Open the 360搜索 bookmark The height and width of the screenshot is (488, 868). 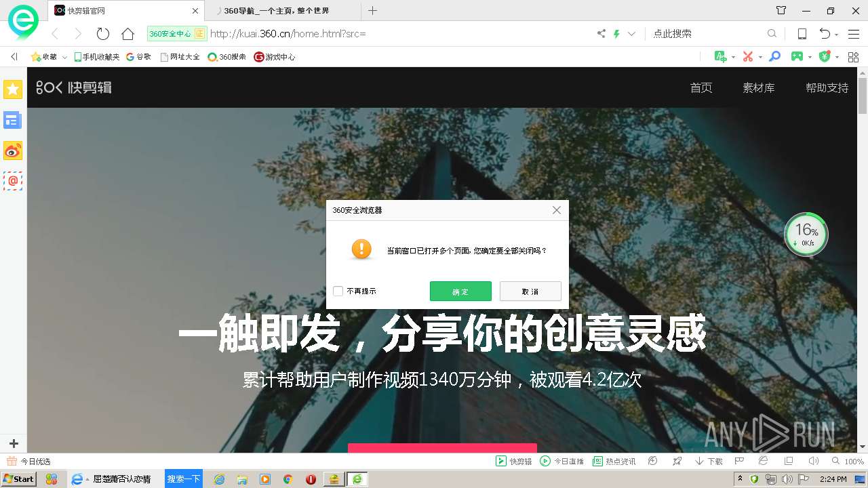(x=226, y=57)
